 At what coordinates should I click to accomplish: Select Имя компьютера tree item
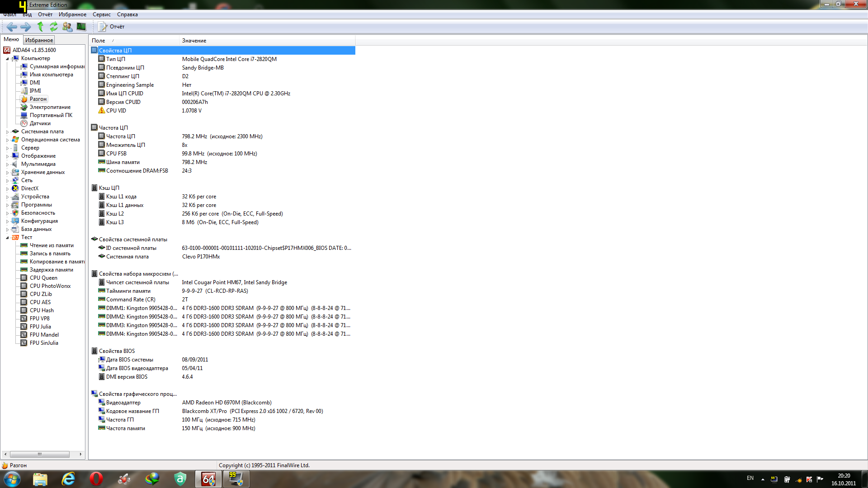pyautogui.click(x=52, y=75)
